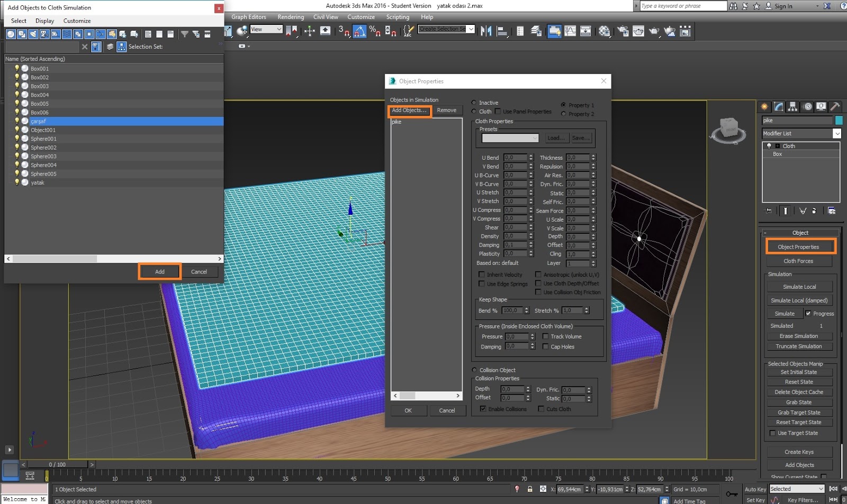Open the Utilities hammer tab
Image resolution: width=847 pixels, height=504 pixels.
(835, 106)
